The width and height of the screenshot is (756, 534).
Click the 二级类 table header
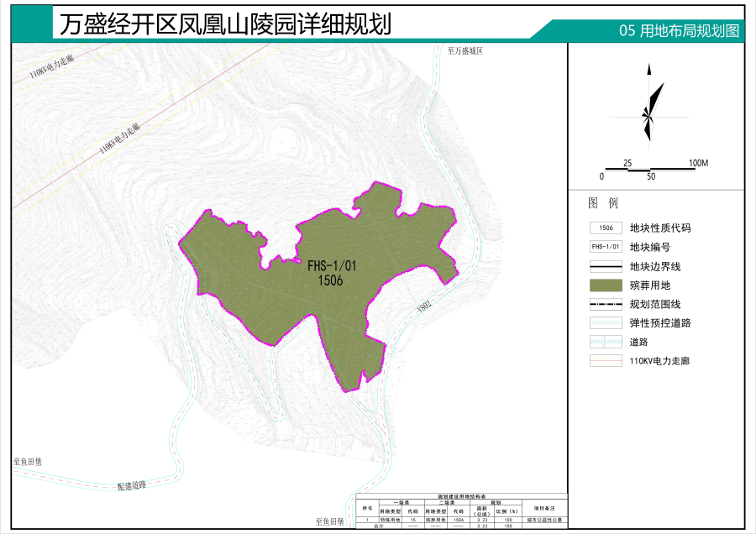click(447, 502)
